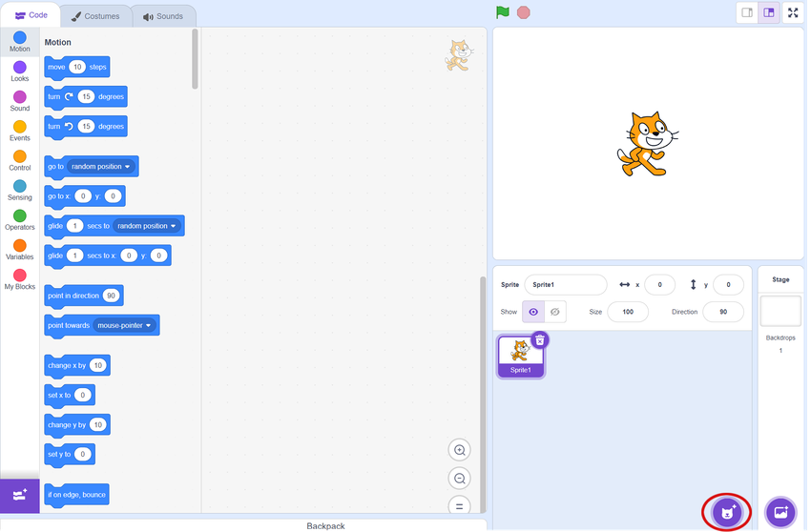Open the Sensing blocks category
This screenshot has height=532, width=811.
[x=20, y=191]
